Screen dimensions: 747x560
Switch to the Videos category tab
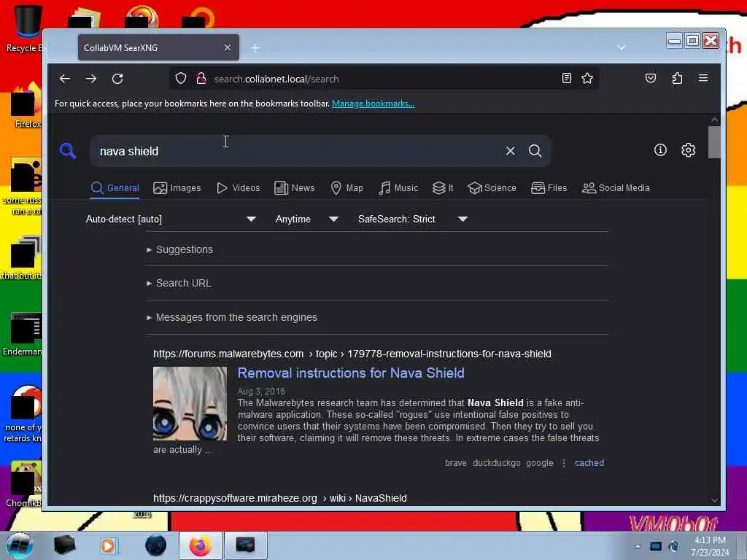(x=239, y=188)
